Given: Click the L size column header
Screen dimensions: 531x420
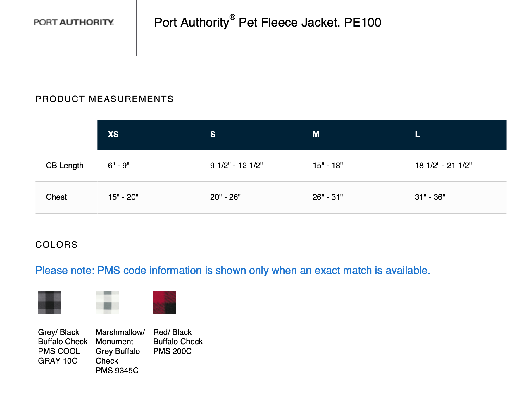Looking at the screenshot, I should (x=417, y=135).
